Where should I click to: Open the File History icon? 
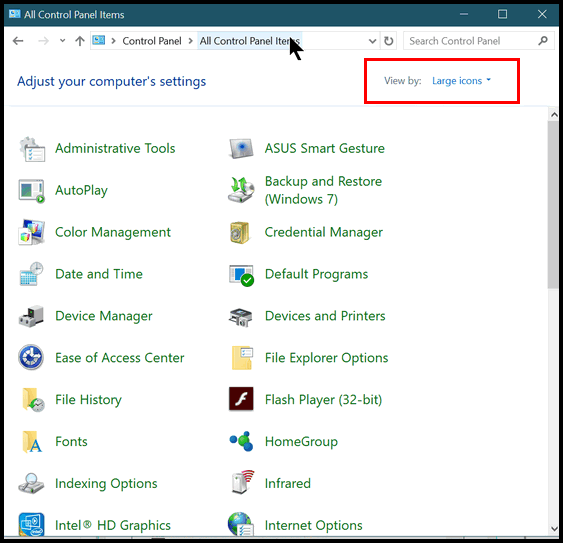coord(33,400)
